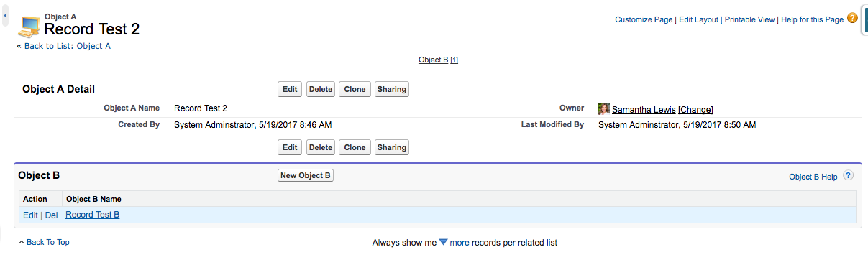Click the bottom Sharing button
The image size is (868, 265).
click(x=392, y=147)
